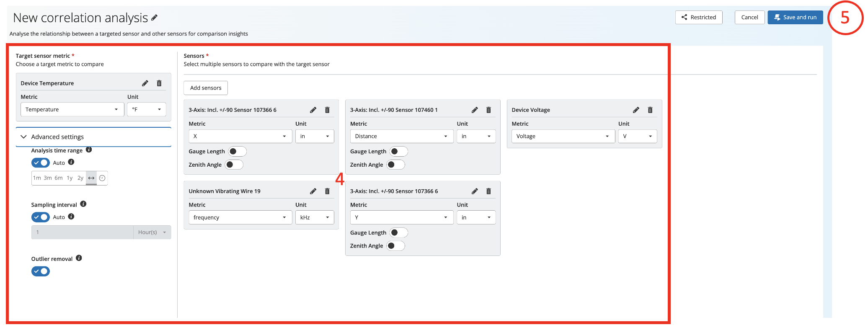Open the unit dropdown on the Distance card

pyautogui.click(x=476, y=136)
